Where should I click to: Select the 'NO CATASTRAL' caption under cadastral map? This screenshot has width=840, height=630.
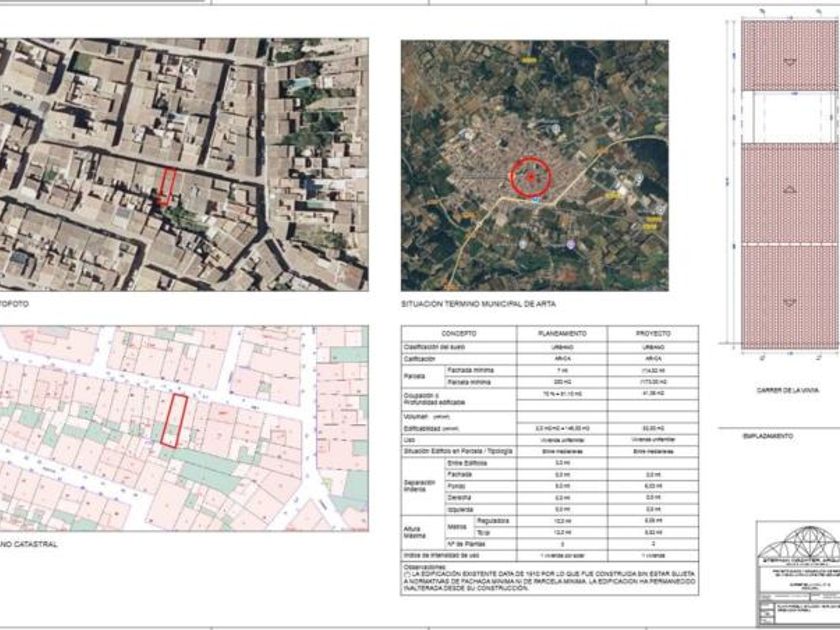(28, 544)
